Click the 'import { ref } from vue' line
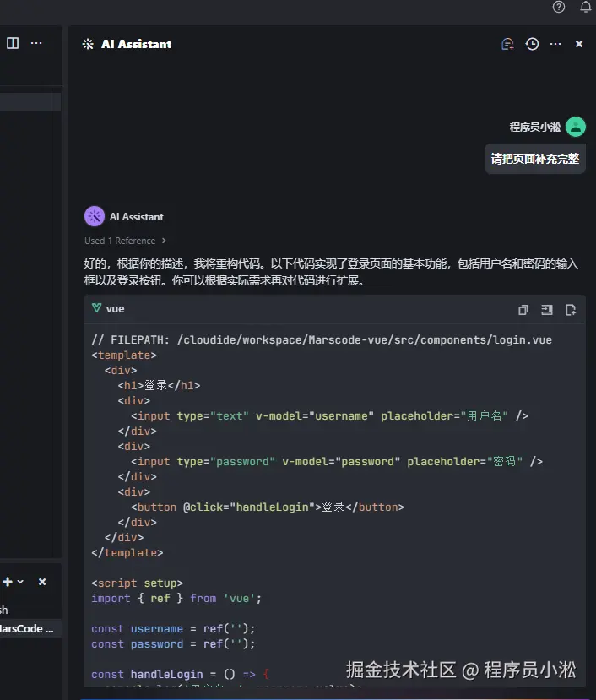The height and width of the screenshot is (700, 596). click(x=176, y=598)
